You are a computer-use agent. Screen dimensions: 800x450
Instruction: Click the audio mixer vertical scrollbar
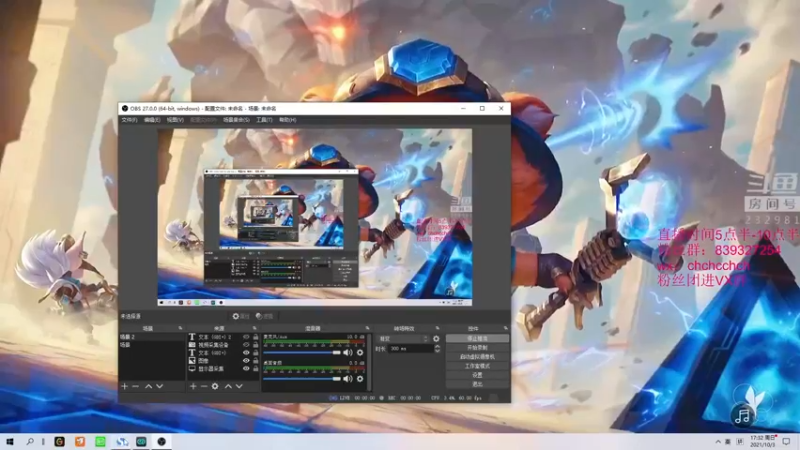coord(368,362)
